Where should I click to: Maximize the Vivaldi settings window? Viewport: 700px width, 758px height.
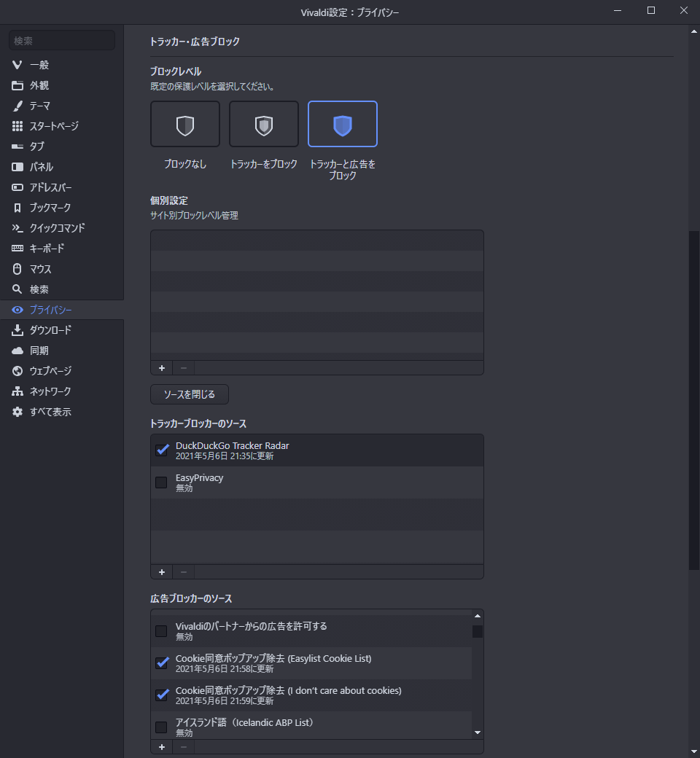pos(651,11)
